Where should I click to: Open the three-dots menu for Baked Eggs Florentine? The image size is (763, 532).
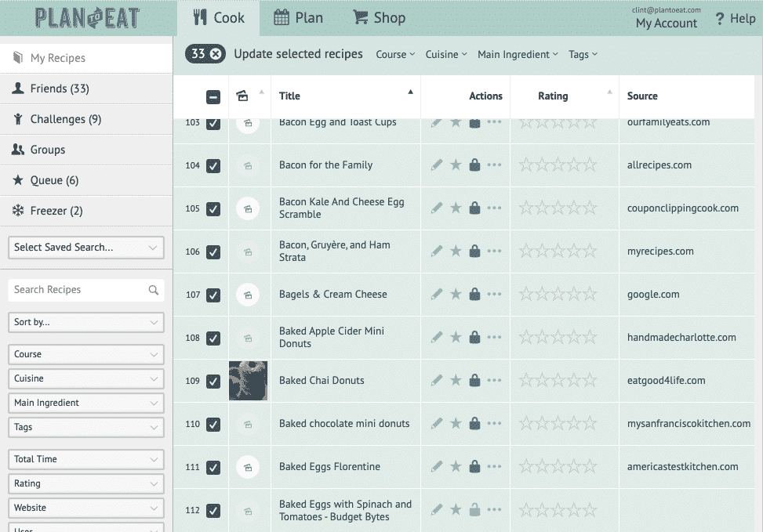pos(494,467)
